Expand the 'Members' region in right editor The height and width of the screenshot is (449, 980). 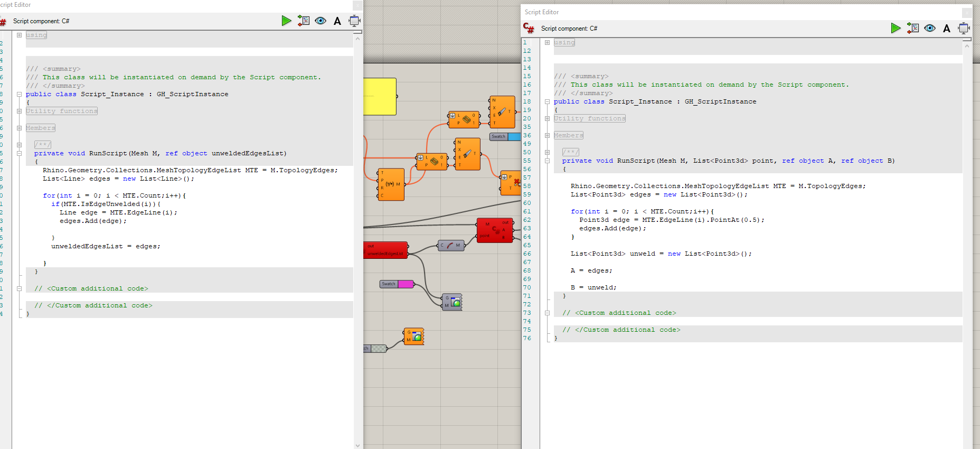[548, 136]
